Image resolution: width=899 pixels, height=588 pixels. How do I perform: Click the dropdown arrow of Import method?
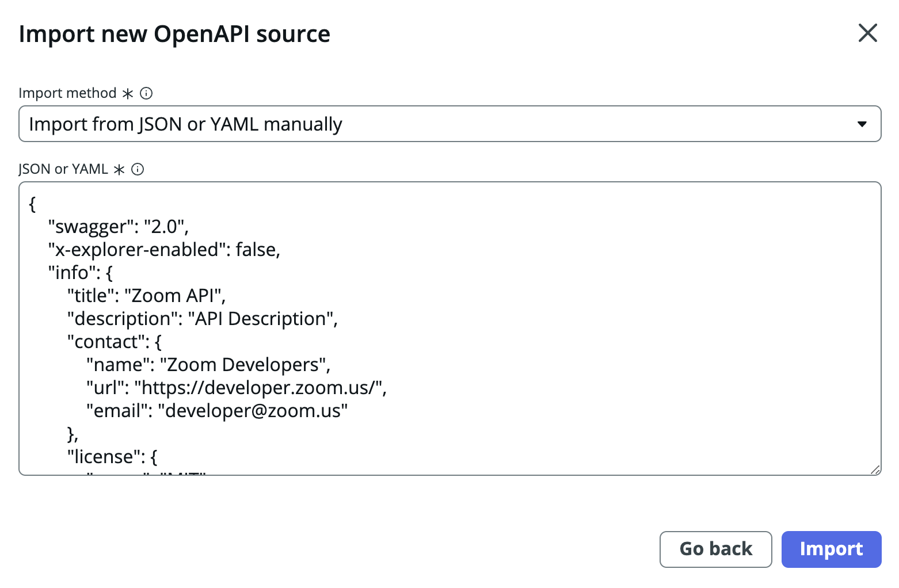(x=862, y=124)
